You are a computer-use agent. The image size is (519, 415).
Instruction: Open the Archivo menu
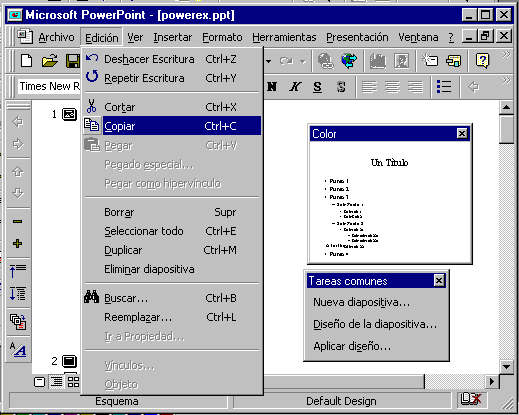point(56,37)
